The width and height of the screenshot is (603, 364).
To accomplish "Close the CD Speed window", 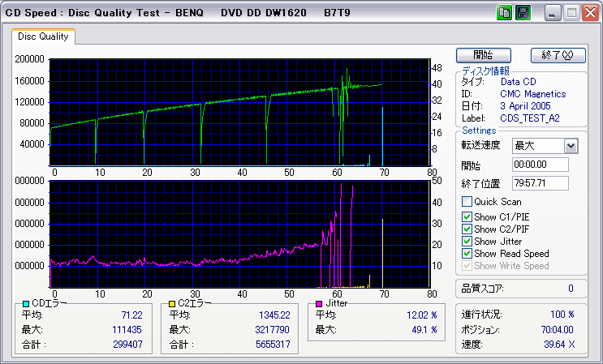I will point(590,14).
